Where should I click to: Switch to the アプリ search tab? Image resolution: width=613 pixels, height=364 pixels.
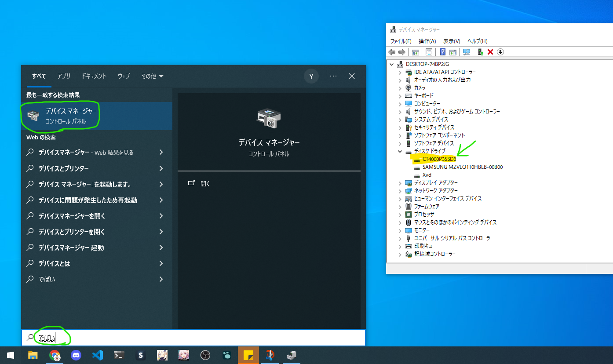[x=64, y=76]
